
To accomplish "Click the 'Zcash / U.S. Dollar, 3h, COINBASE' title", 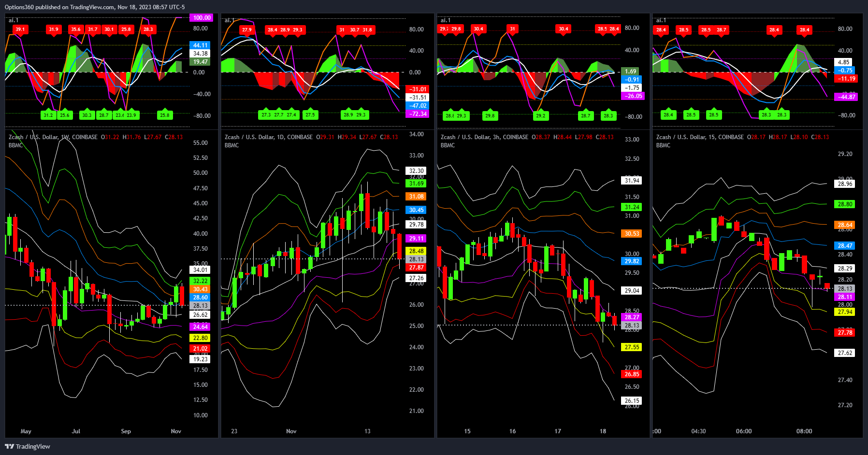I will (x=484, y=137).
